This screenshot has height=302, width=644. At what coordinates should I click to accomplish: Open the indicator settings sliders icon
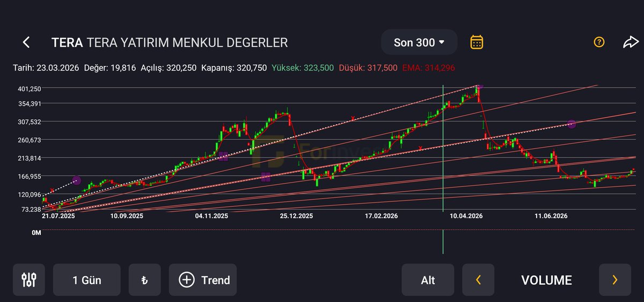(29, 279)
